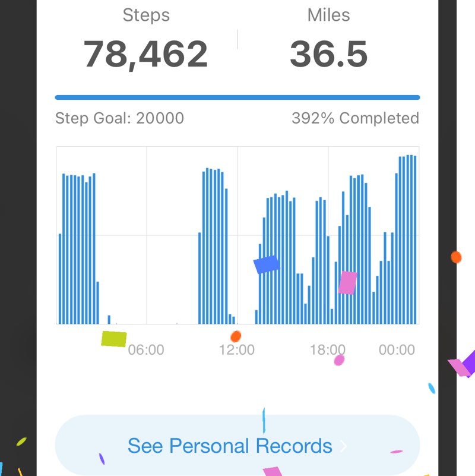
Task: Tap the pink confetti square on the chart
Action: click(x=347, y=283)
